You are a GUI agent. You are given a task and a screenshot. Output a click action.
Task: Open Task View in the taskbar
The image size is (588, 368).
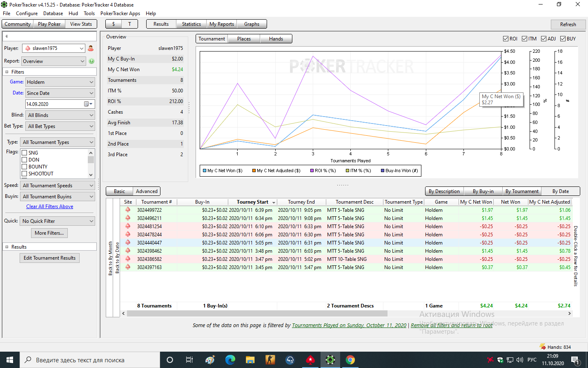(x=189, y=360)
